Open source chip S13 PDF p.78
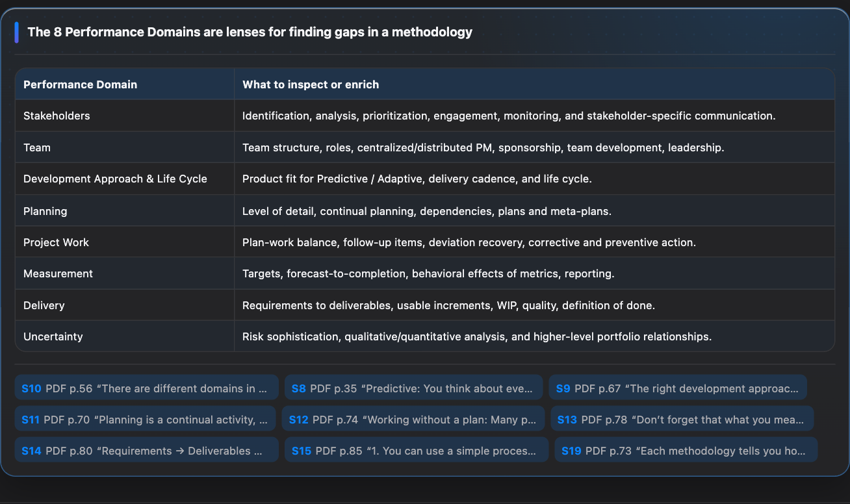The image size is (850, 504). [682, 420]
